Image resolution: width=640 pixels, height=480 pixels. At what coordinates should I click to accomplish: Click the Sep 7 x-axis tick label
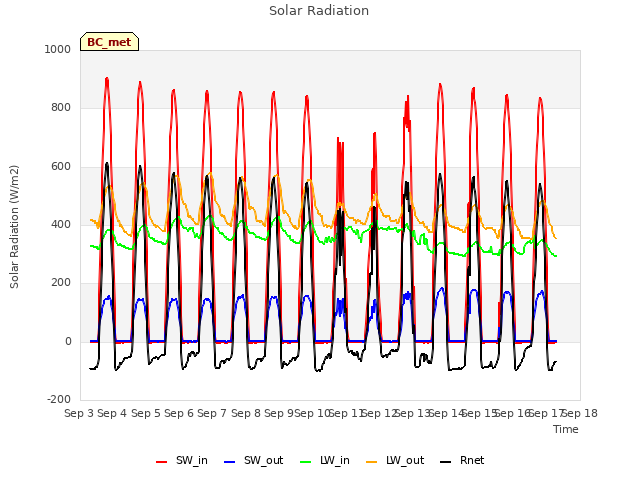pyautogui.click(x=212, y=413)
